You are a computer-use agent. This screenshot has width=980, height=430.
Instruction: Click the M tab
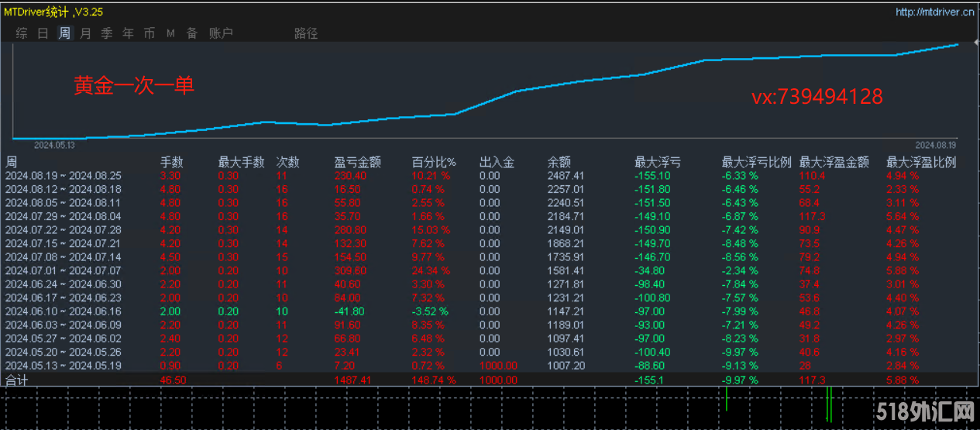tap(170, 33)
